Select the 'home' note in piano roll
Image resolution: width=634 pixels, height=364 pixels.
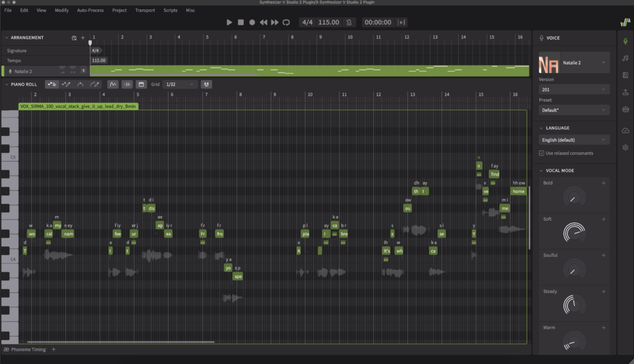518,191
